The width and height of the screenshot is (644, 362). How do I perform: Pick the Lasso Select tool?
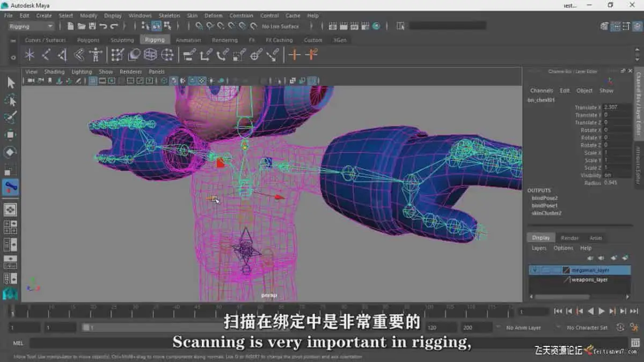[x=10, y=100]
